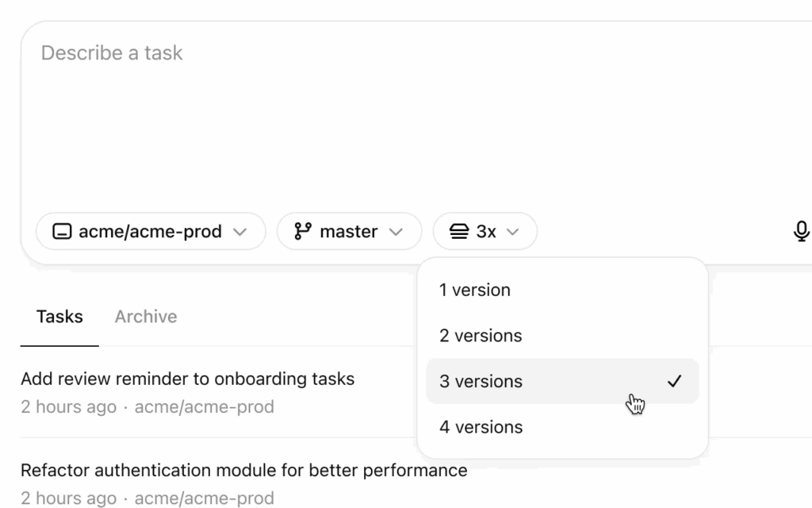Click the repository icon beside acme/acme-prod
The image size is (812, 508).
click(62, 231)
